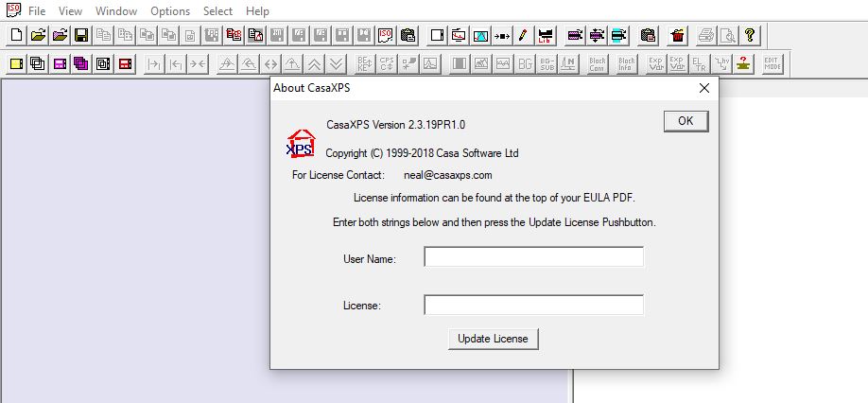Viewport: 868px width, 403px height.
Task: Click the left-right angle arrows icon
Action: coord(270,63)
